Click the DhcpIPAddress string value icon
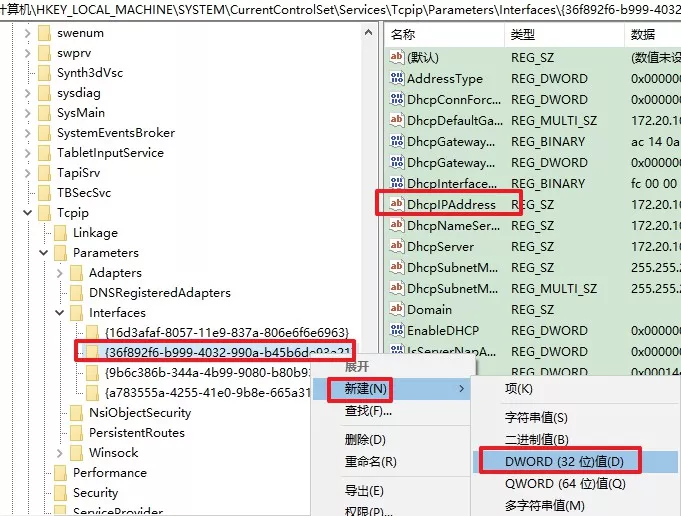 [396, 204]
